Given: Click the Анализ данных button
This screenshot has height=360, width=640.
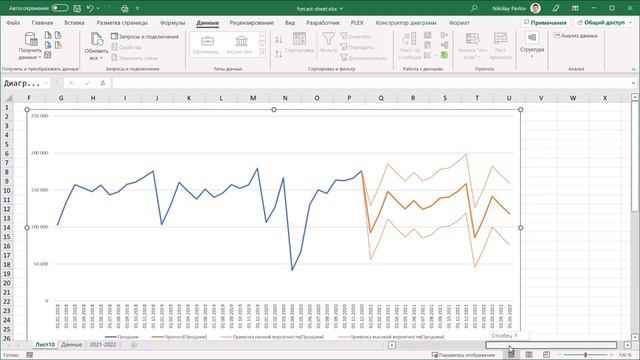Looking at the screenshot, I should pyautogui.click(x=576, y=36).
